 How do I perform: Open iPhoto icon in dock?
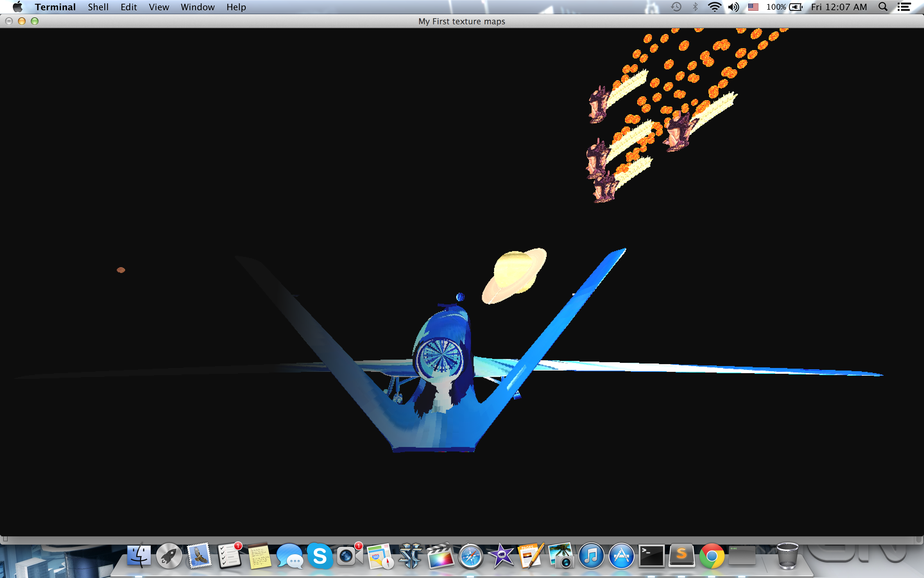[x=561, y=556]
